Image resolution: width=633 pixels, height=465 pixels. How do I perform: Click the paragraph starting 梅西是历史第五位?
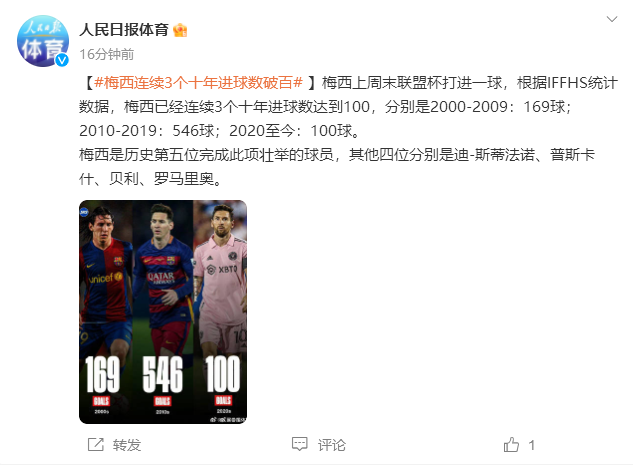(x=337, y=167)
